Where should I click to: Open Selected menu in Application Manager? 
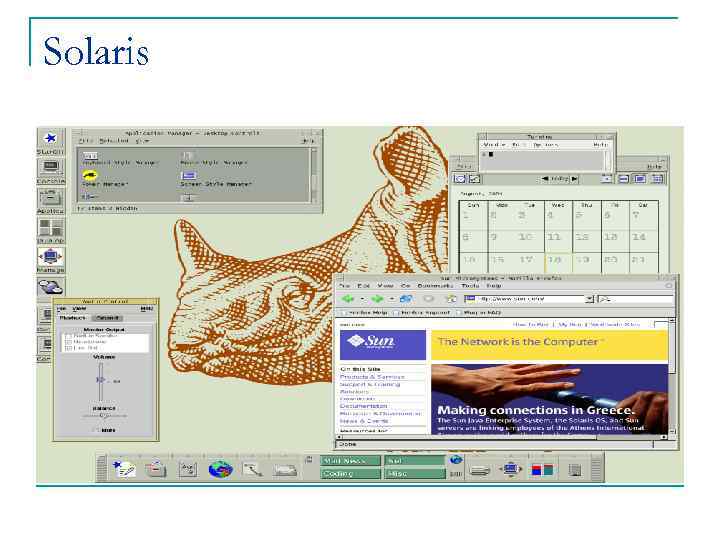point(114,141)
